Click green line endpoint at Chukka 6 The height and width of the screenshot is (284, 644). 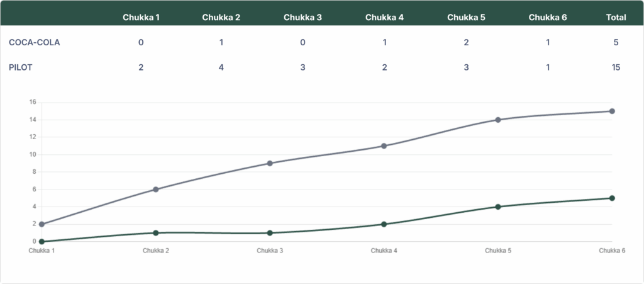coord(612,198)
